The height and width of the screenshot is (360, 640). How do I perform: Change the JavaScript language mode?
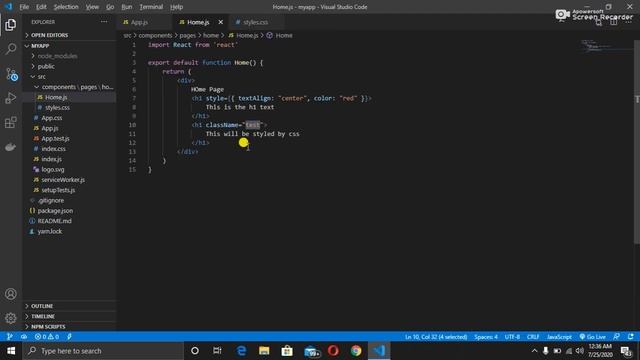coord(559,337)
